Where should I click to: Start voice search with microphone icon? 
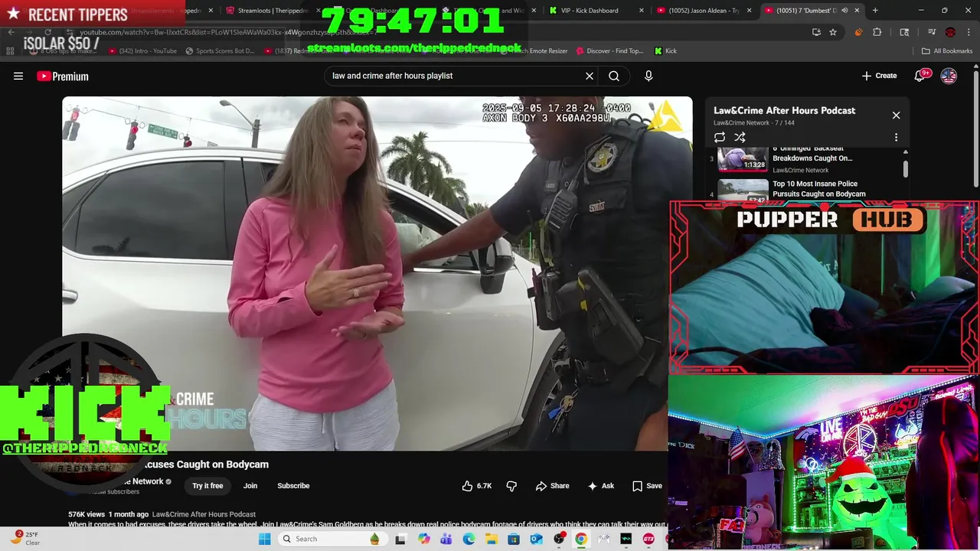click(x=648, y=76)
